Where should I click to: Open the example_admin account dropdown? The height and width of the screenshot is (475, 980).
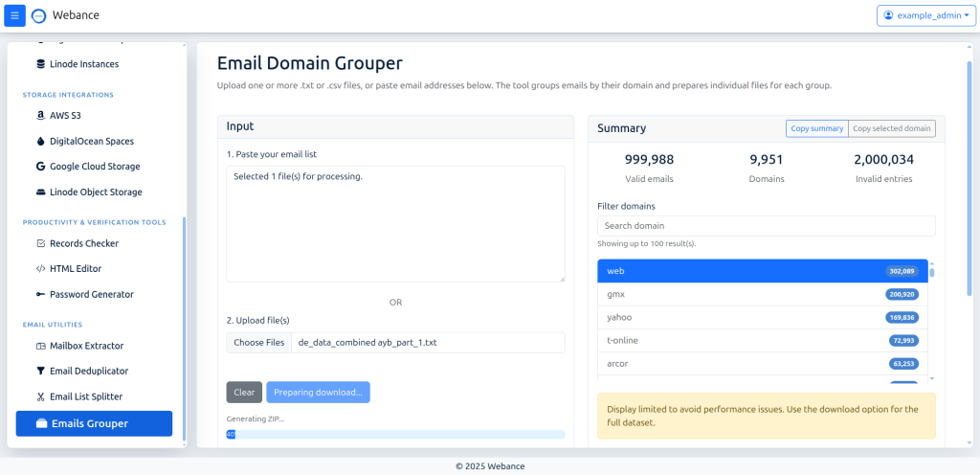(x=926, y=15)
